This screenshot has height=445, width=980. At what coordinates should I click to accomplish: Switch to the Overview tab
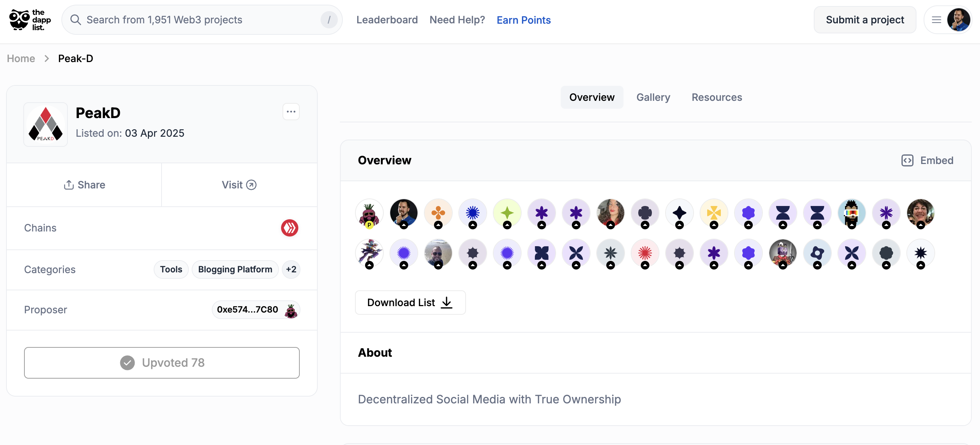click(592, 97)
